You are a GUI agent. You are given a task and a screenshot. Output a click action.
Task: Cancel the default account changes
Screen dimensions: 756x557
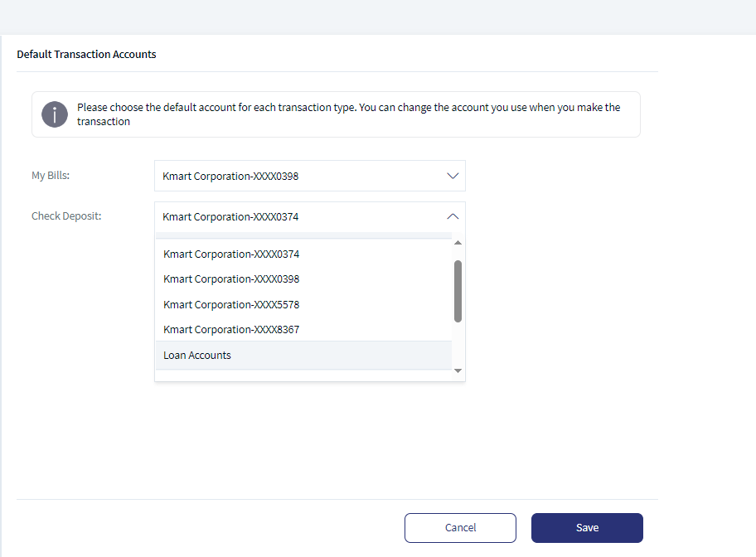(x=460, y=528)
